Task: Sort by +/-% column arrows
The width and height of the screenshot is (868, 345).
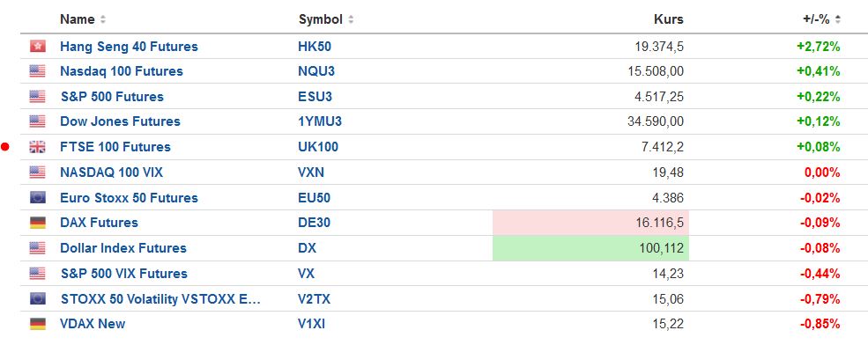Action: click(x=837, y=19)
